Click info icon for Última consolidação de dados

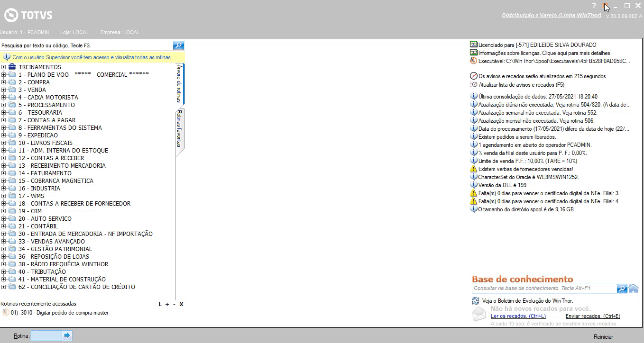[473, 96]
